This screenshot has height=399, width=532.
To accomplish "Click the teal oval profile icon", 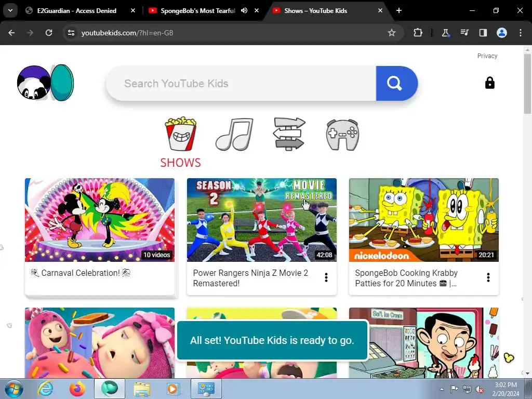I will (62, 83).
